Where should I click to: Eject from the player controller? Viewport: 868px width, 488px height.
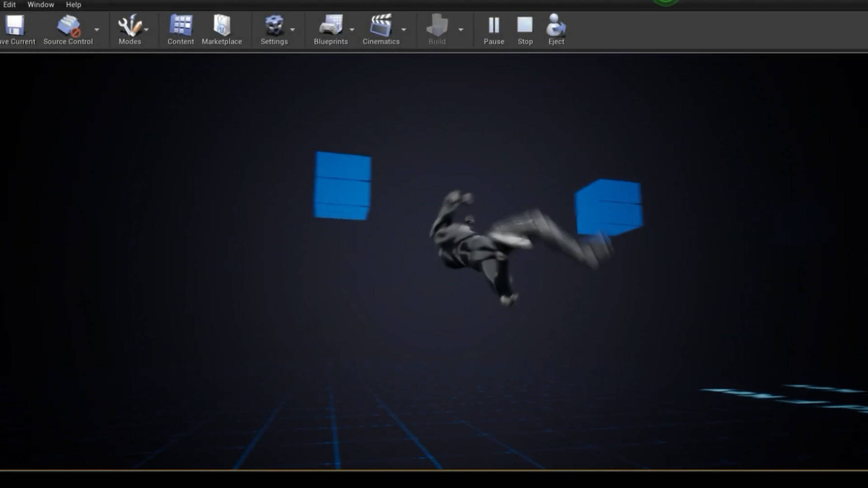click(556, 30)
